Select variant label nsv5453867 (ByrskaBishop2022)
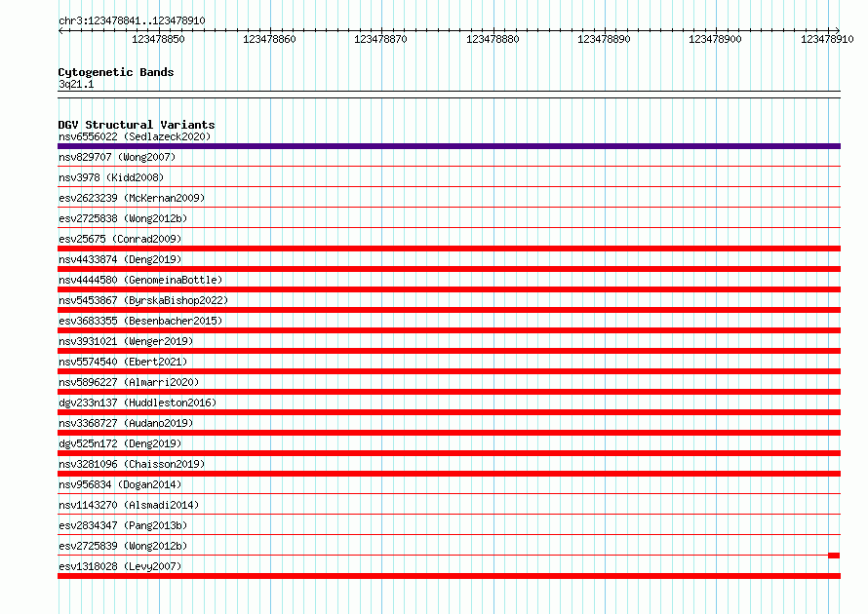Screen dimensions: 868x614 point(143,300)
